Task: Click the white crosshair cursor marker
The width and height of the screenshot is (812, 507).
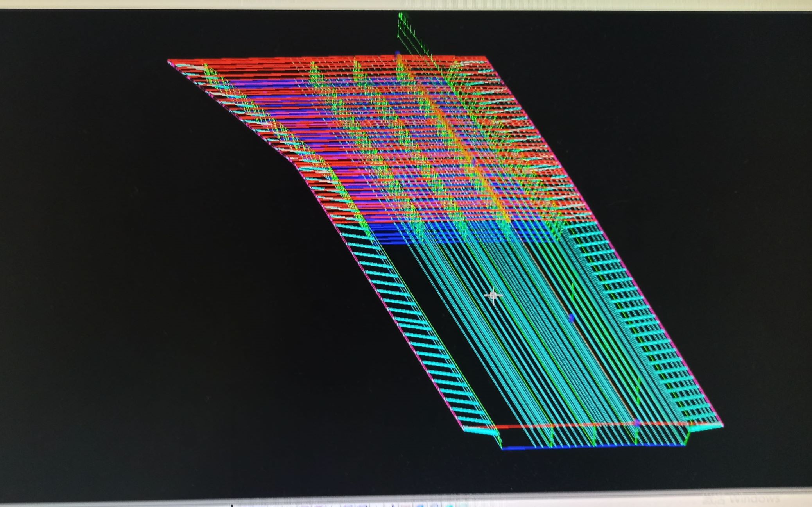Action: pyautogui.click(x=493, y=295)
